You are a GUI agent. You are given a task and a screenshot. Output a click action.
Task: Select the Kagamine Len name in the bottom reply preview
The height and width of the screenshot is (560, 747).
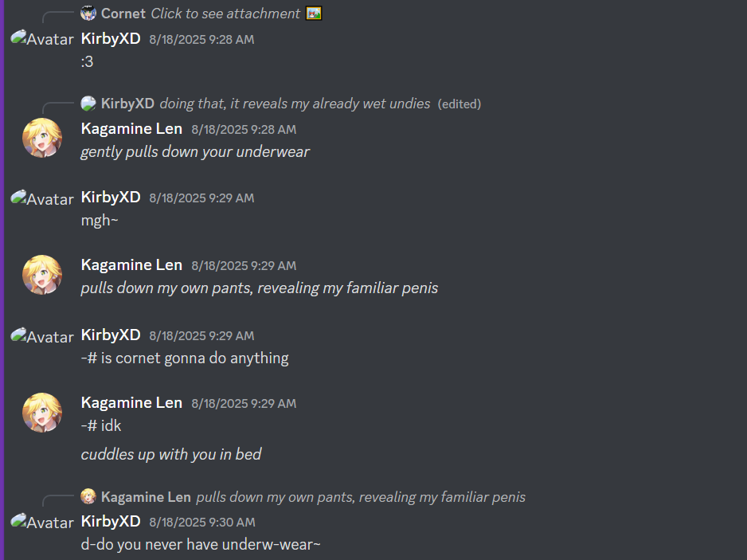pyautogui.click(x=146, y=497)
